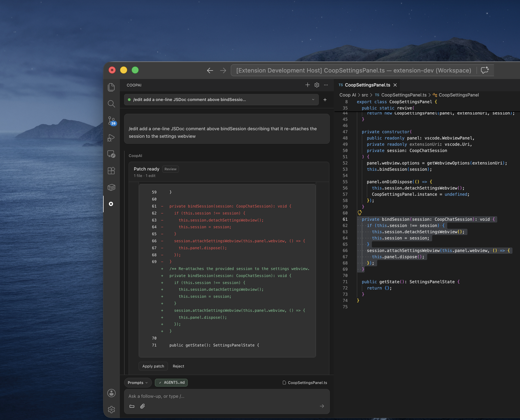
Task: Focus the Ask a follow-up input field
Action: click(x=227, y=396)
